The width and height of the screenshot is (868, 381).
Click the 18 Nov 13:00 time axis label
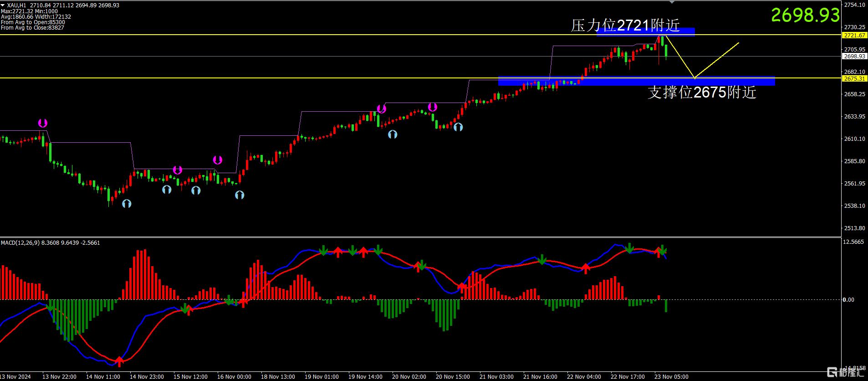tap(278, 377)
